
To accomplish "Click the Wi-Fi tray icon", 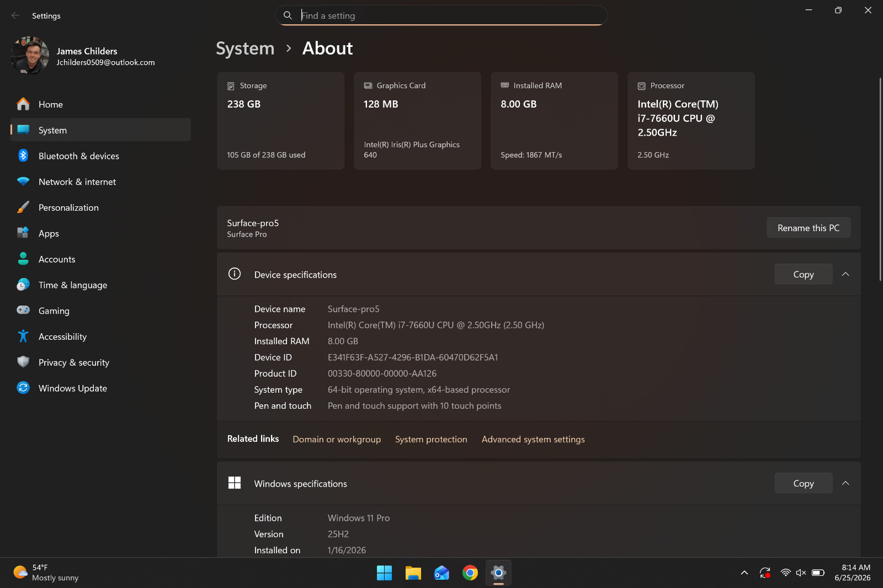I will tap(785, 573).
